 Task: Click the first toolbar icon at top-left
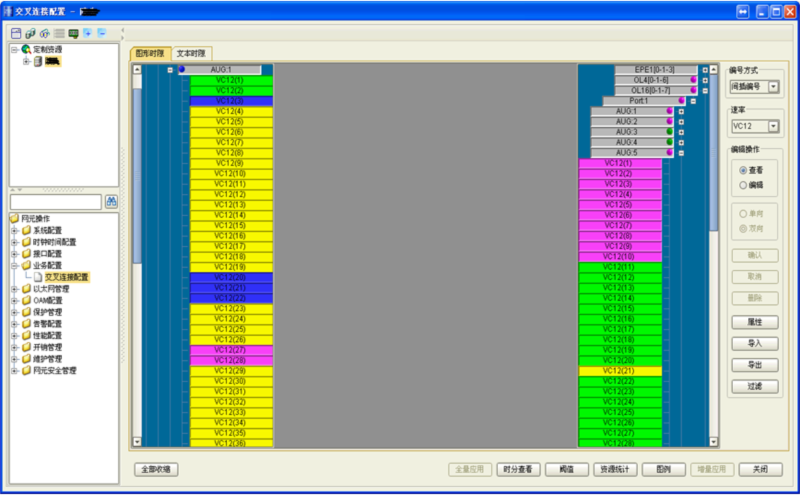[16, 33]
